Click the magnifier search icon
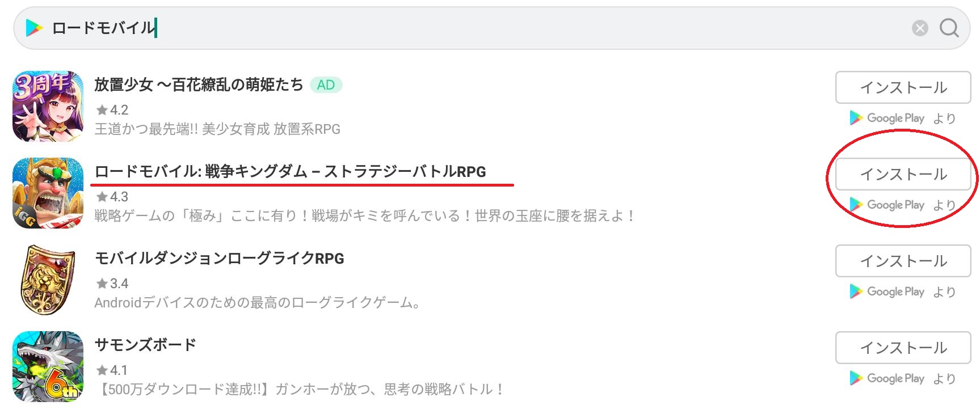 tap(949, 27)
